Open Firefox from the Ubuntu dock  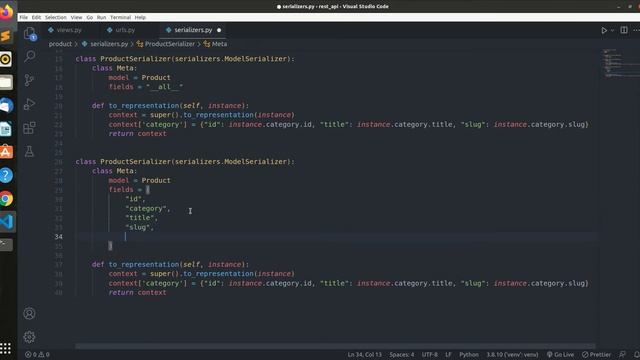pyautogui.click(x=6, y=12)
